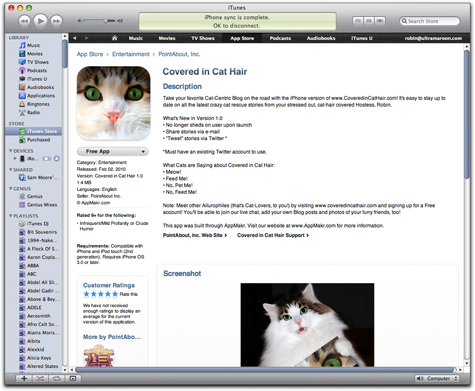This screenshot has width=475, height=391.
Task: Click the rewind previous track button
Action: (x=24, y=21)
